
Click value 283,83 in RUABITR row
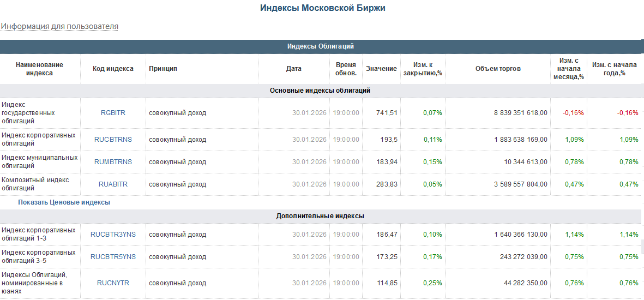(x=387, y=184)
